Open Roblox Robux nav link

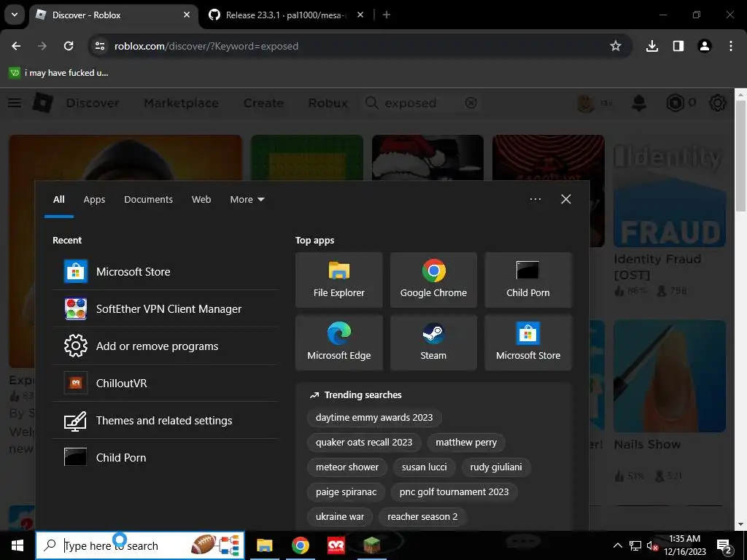(328, 103)
